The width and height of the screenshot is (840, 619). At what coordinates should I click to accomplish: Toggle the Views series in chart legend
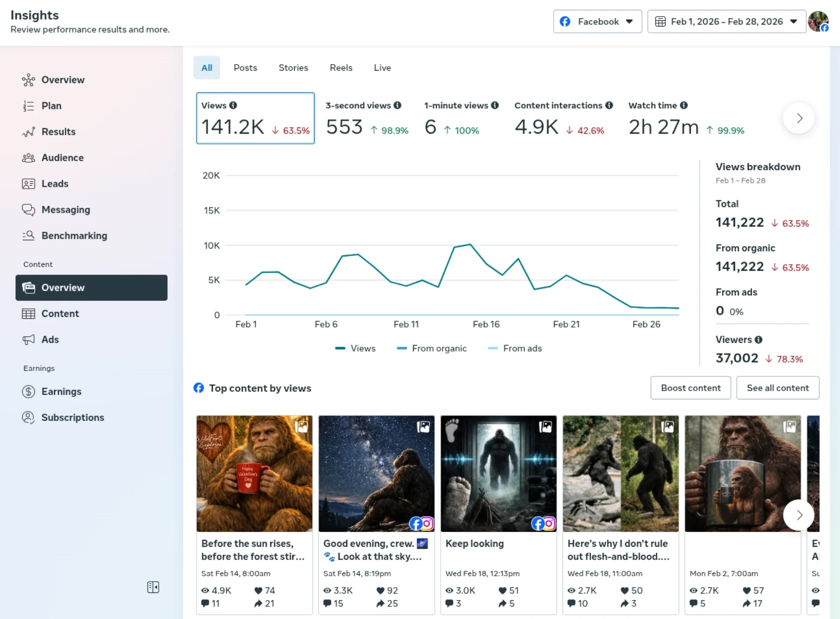click(356, 348)
